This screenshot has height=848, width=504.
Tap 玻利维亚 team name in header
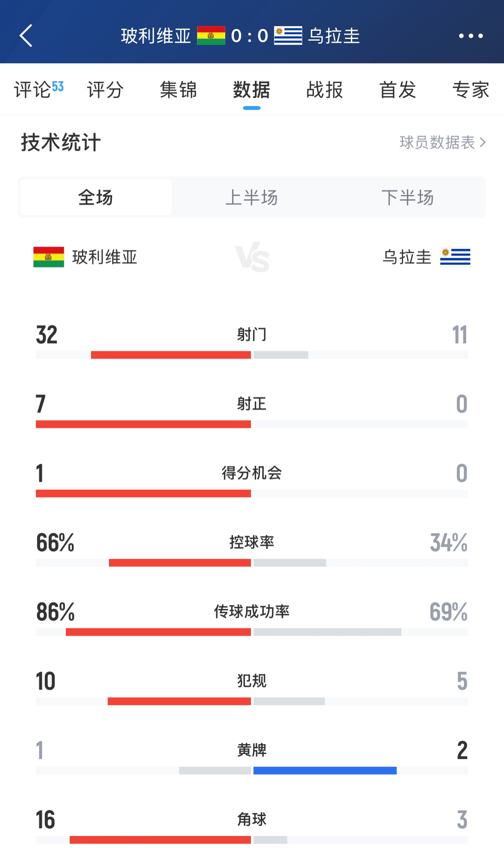click(x=156, y=36)
